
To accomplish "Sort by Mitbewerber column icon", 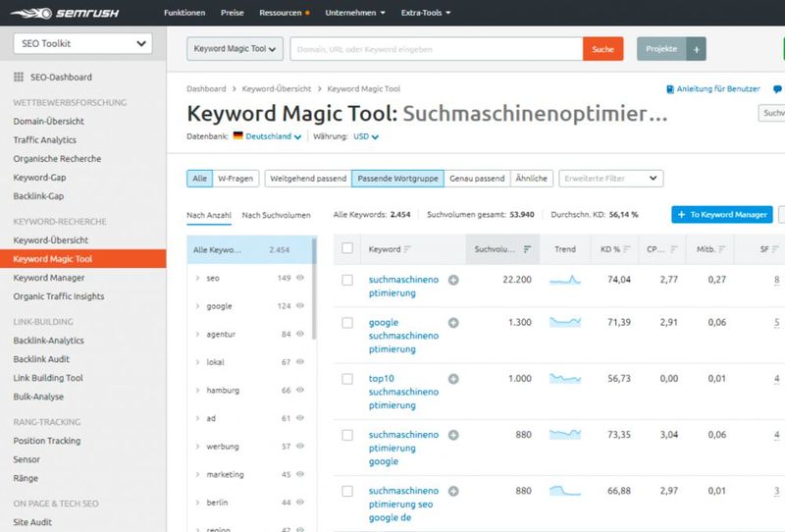I will pyautogui.click(x=722, y=249).
